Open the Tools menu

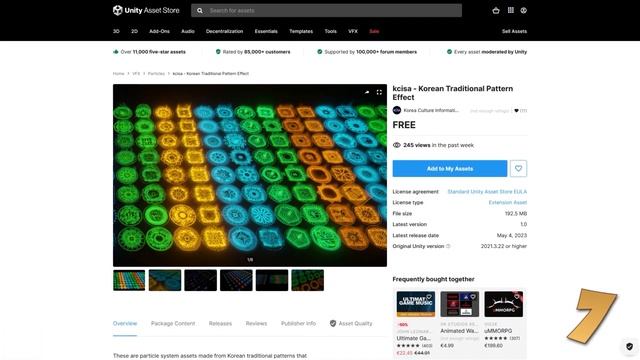(331, 31)
